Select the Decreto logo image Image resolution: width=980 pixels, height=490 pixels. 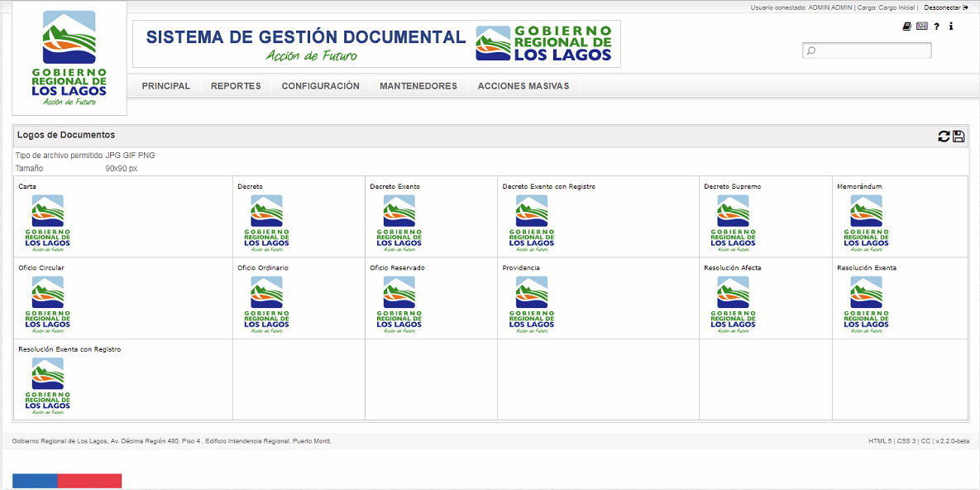point(266,223)
